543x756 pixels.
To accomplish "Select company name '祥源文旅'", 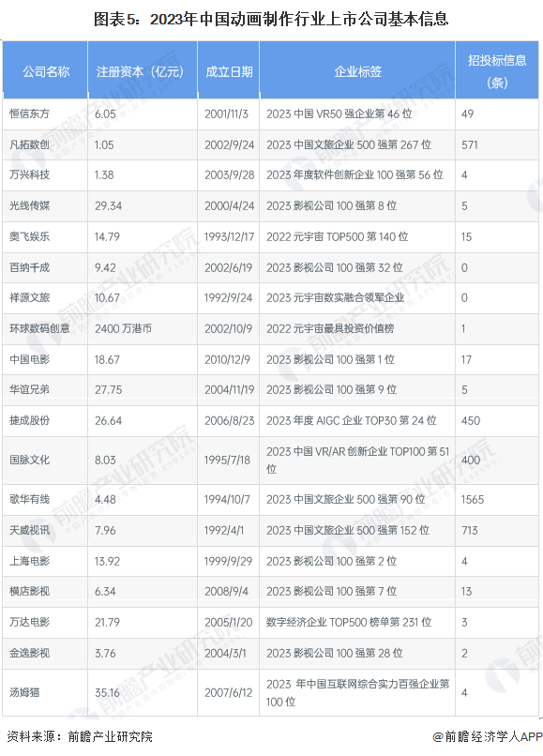I will pos(29,297).
